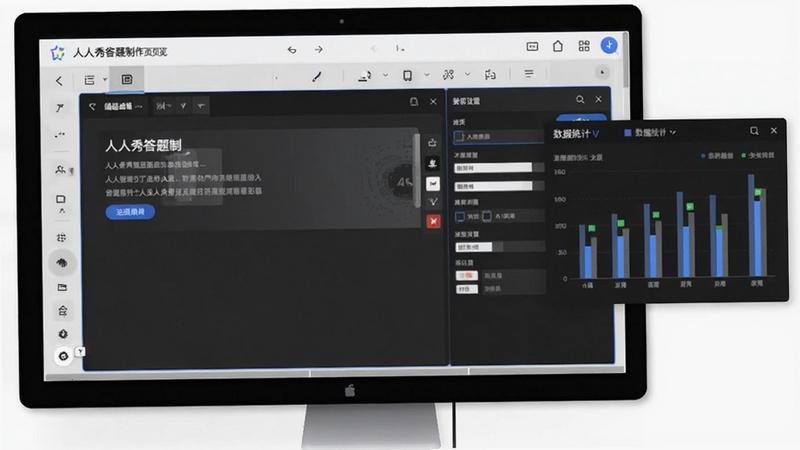Viewport: 800px width, 450px height.
Task: Click the house icon in left sidebar
Action: 62,311
